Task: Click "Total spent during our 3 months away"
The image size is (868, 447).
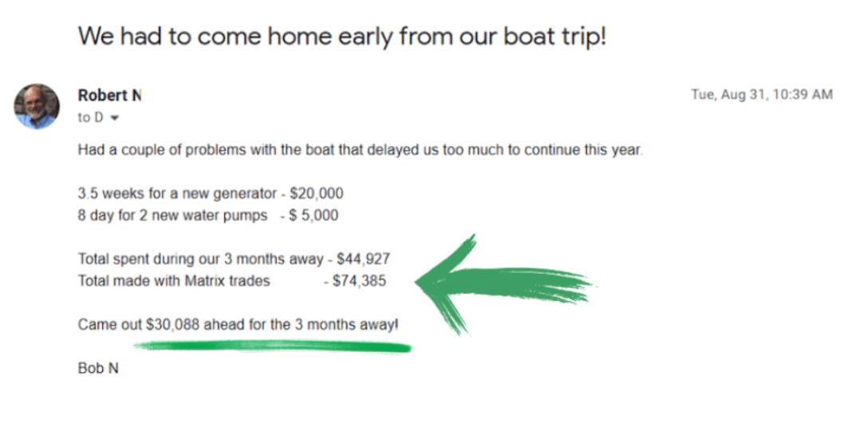Action: pos(199,259)
